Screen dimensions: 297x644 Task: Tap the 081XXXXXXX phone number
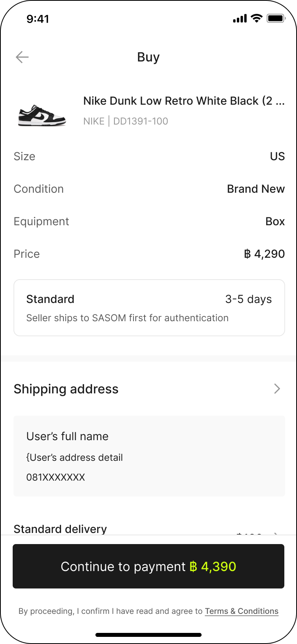pyautogui.click(x=56, y=477)
